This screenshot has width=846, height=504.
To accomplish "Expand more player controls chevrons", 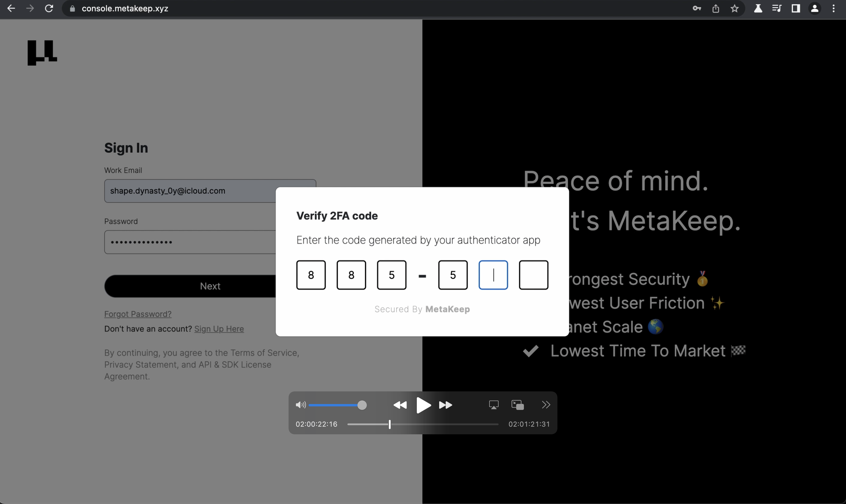I will pyautogui.click(x=546, y=405).
